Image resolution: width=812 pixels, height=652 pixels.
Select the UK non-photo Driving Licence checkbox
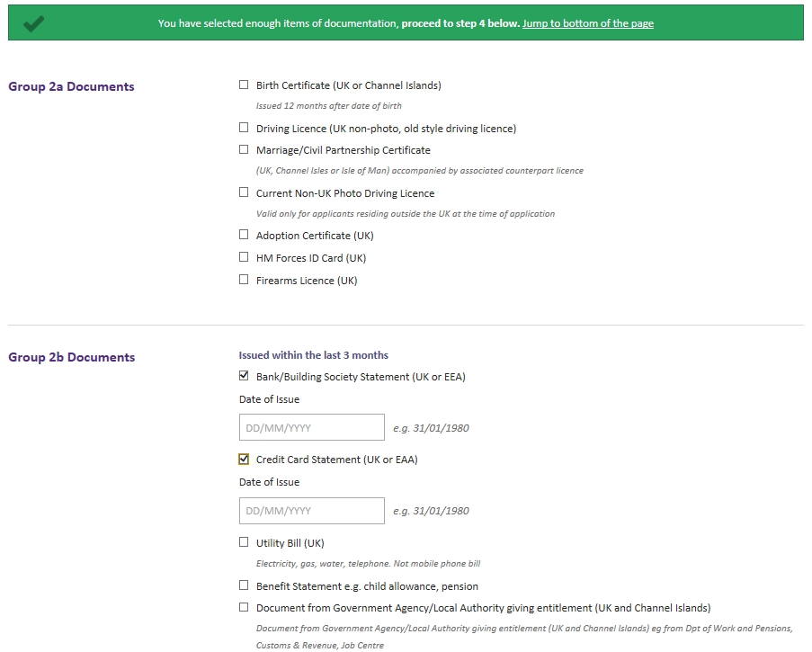[x=244, y=128]
